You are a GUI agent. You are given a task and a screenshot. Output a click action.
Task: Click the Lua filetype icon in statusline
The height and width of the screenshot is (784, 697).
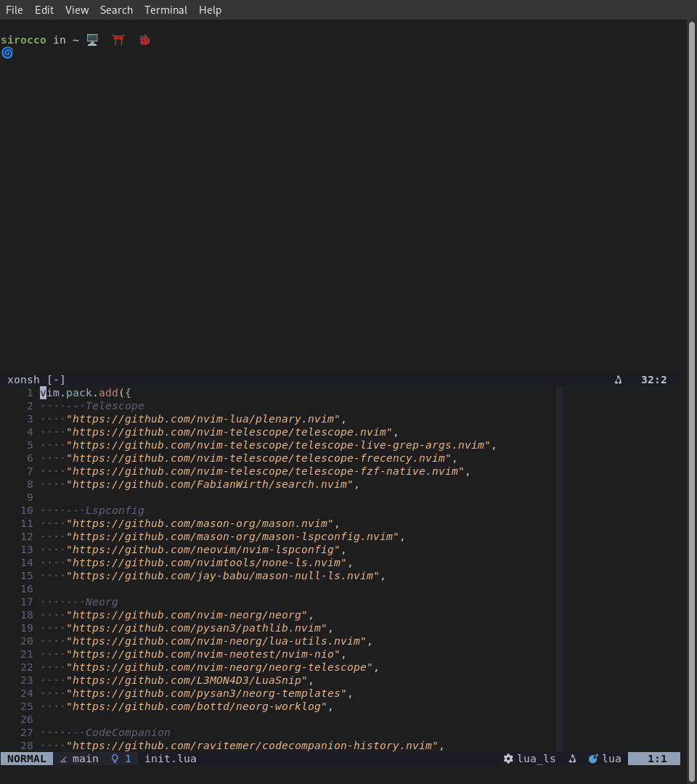pyautogui.click(x=593, y=759)
